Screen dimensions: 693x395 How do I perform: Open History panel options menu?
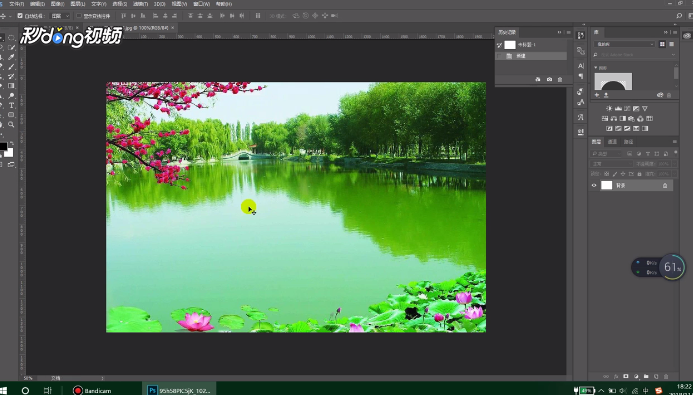569,32
